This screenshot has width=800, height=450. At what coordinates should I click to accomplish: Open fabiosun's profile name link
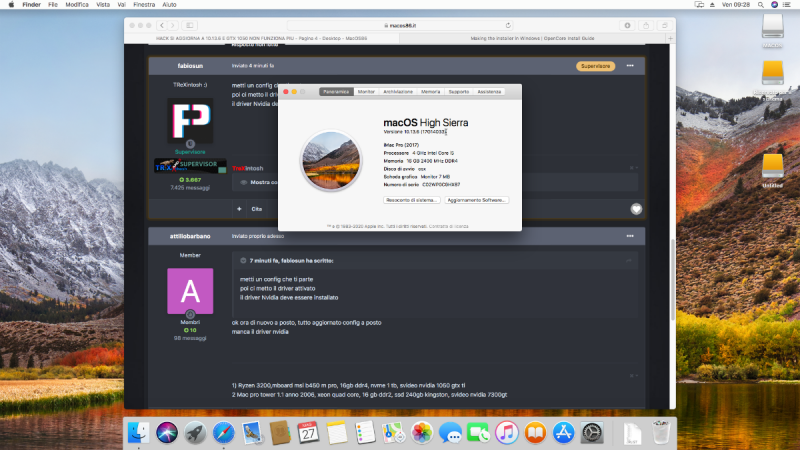pos(190,66)
